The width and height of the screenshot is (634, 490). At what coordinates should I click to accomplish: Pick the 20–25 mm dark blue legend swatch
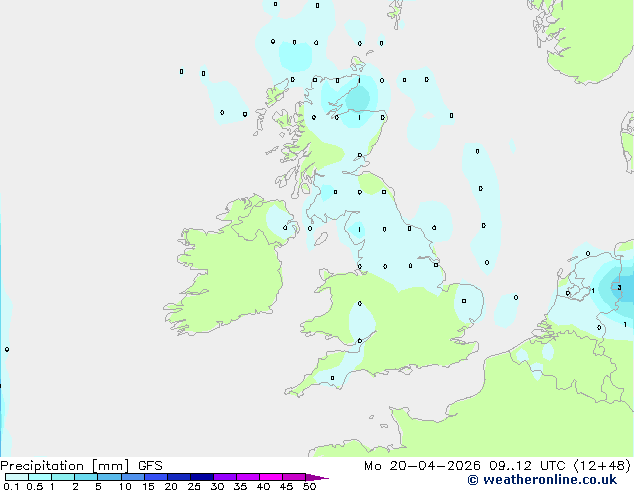tap(179, 477)
